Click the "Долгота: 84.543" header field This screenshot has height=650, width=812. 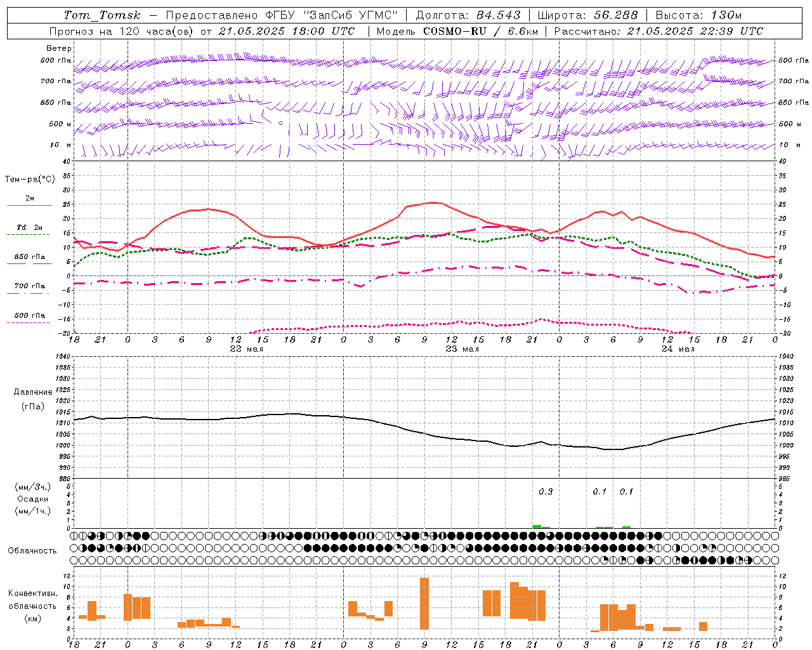[468, 15]
